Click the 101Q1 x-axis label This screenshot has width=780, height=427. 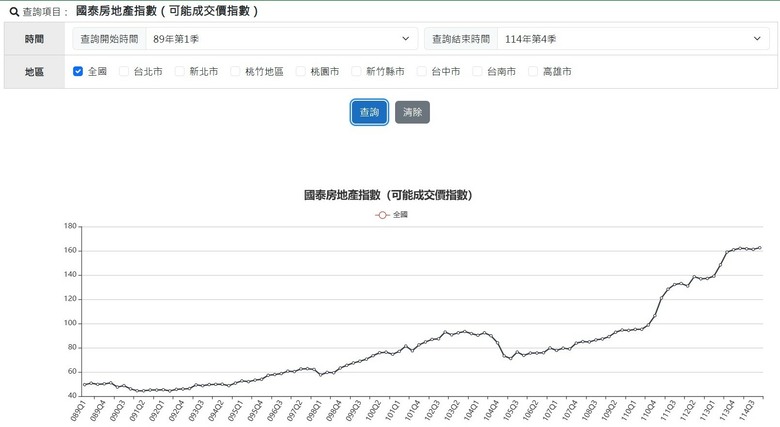coord(392,411)
